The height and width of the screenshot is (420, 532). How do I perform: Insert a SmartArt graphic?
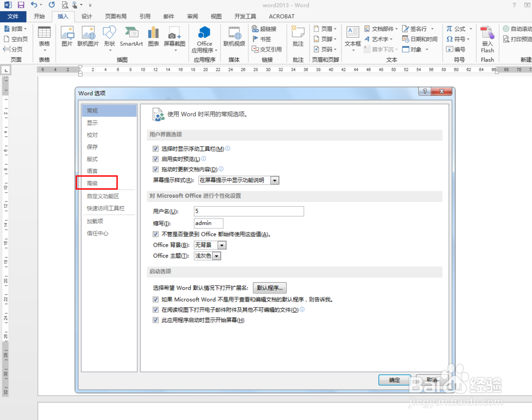(x=131, y=36)
